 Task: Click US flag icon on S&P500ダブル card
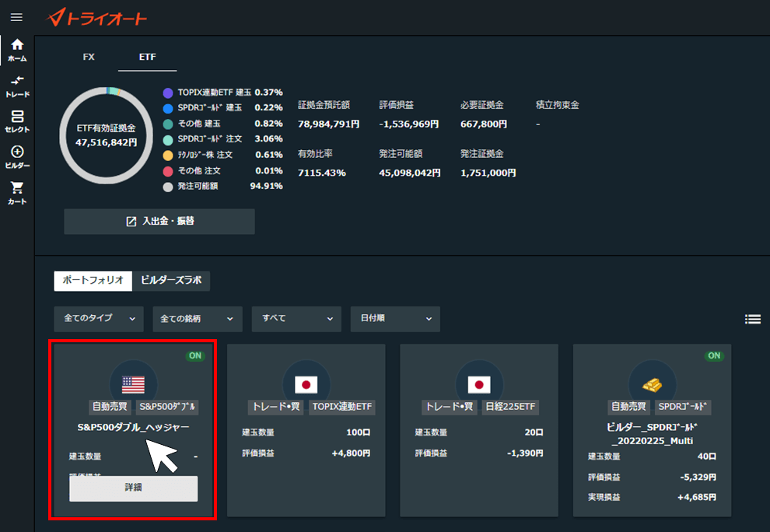[133, 384]
